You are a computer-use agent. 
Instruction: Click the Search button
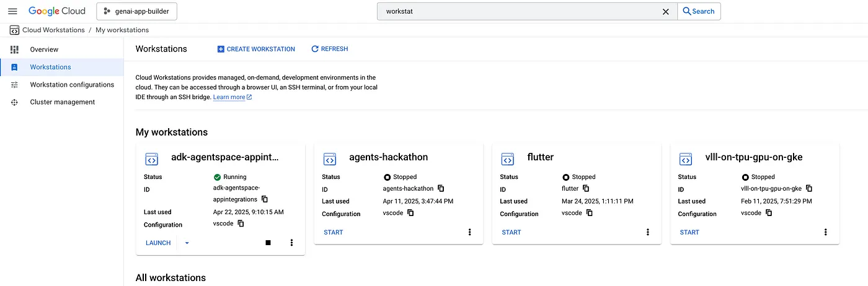click(699, 11)
